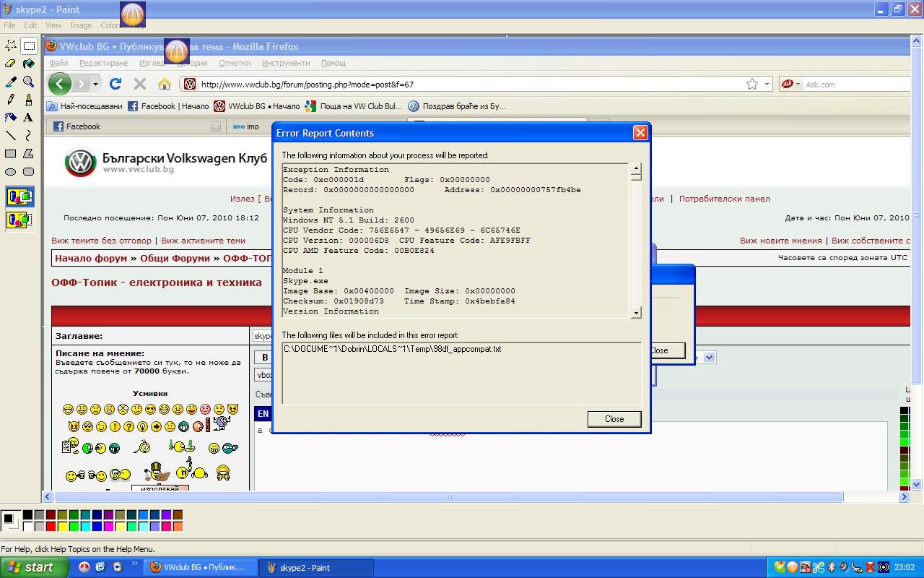
Task: Open the Image menu in Paint
Action: pyautogui.click(x=81, y=25)
